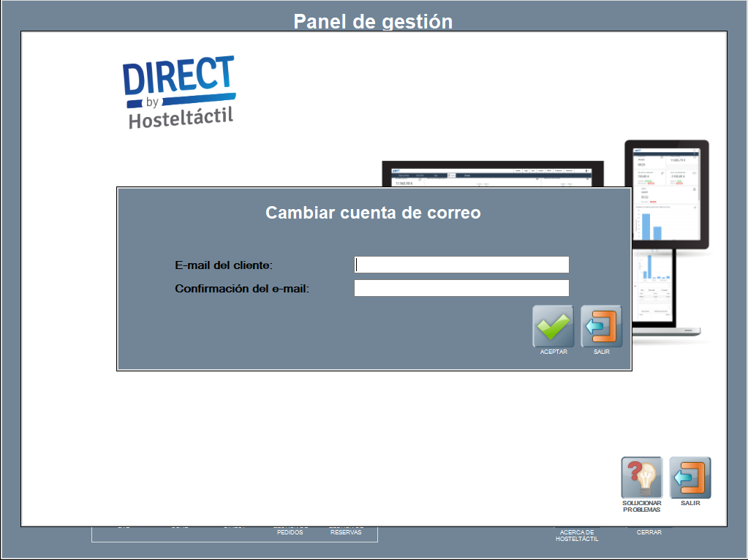The image size is (748, 560).
Task: Select the Reservas item in the bottom bar
Action: (346, 531)
